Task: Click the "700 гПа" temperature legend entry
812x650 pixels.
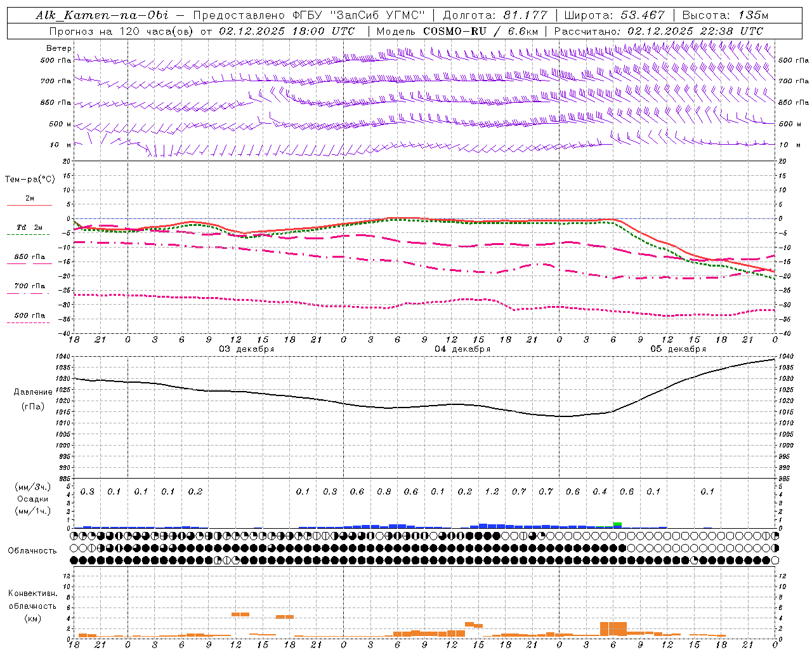Action: (x=30, y=286)
